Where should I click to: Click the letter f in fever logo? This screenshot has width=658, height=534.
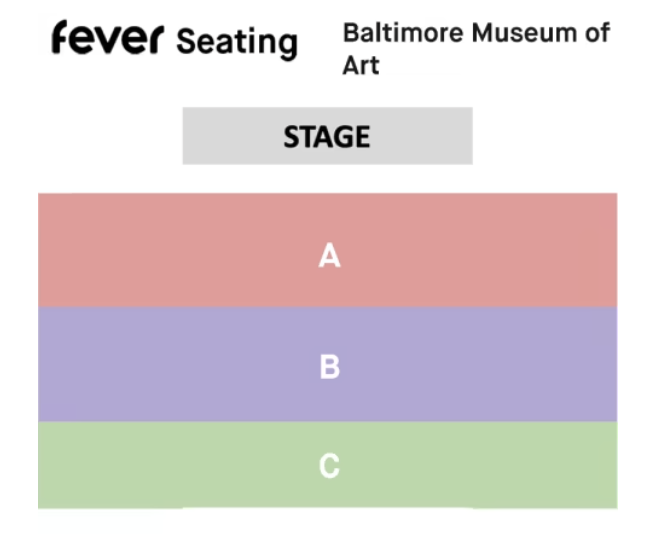click(x=62, y=38)
